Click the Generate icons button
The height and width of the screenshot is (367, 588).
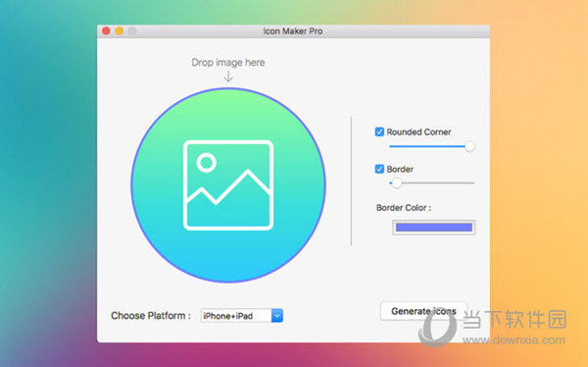(x=423, y=311)
